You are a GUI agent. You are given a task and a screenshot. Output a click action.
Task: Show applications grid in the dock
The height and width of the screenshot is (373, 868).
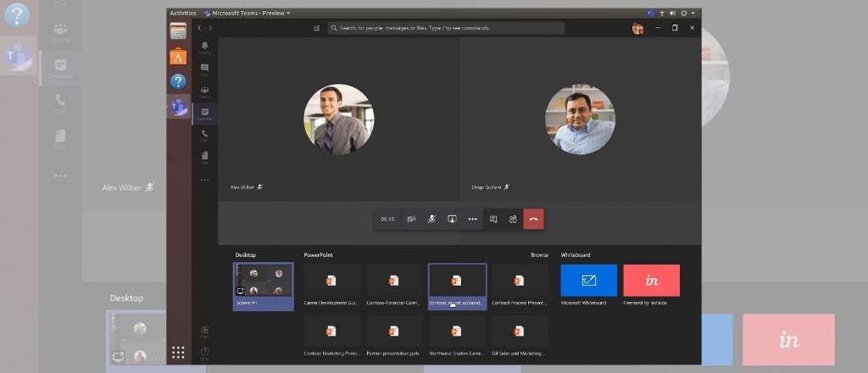178,353
